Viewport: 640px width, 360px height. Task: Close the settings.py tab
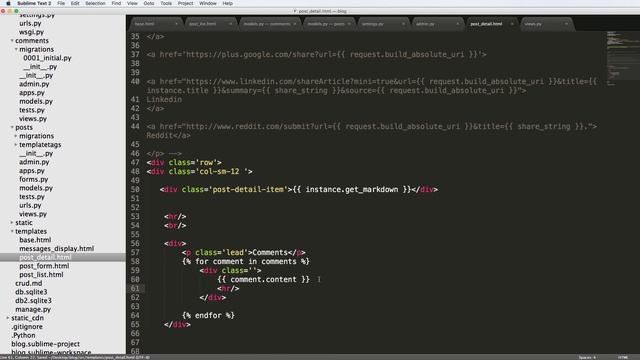pos(403,24)
